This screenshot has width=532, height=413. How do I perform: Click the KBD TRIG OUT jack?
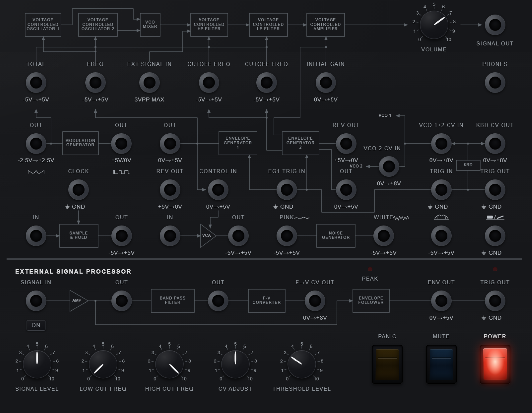[495, 190]
